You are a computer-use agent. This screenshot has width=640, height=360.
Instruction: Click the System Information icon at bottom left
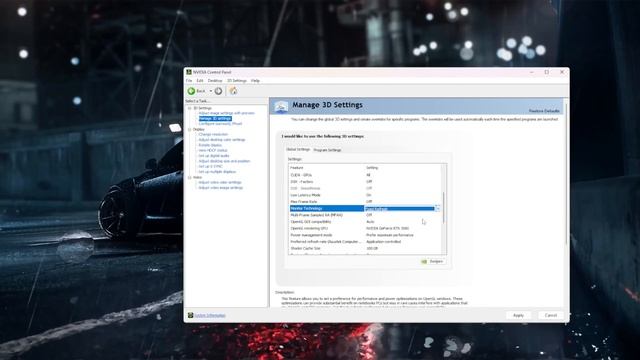coord(190,315)
